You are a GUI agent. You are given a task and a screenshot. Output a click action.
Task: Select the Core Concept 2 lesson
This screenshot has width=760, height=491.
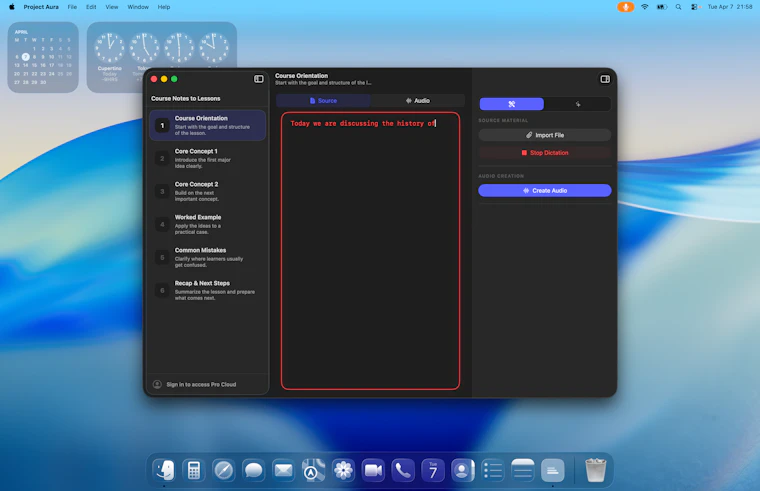tap(207, 191)
